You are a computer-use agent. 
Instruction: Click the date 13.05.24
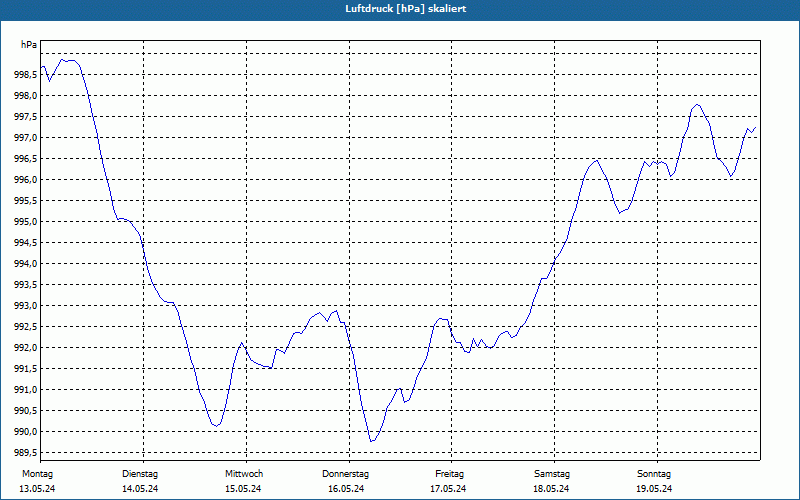(x=37, y=489)
